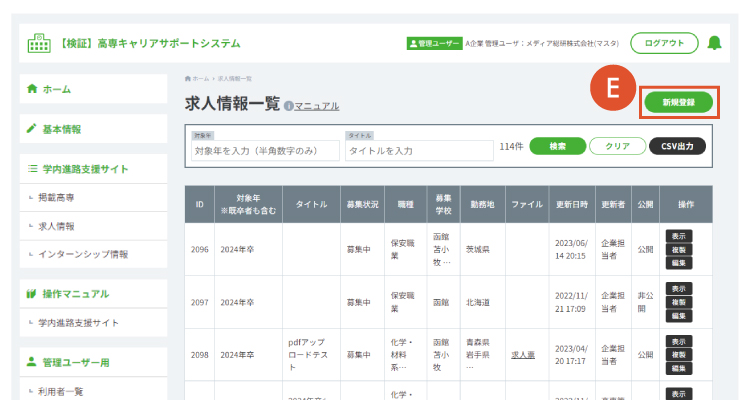This screenshot has height=409, width=750.
Task: Click 表示 button for ID 2098
Action: click(679, 342)
